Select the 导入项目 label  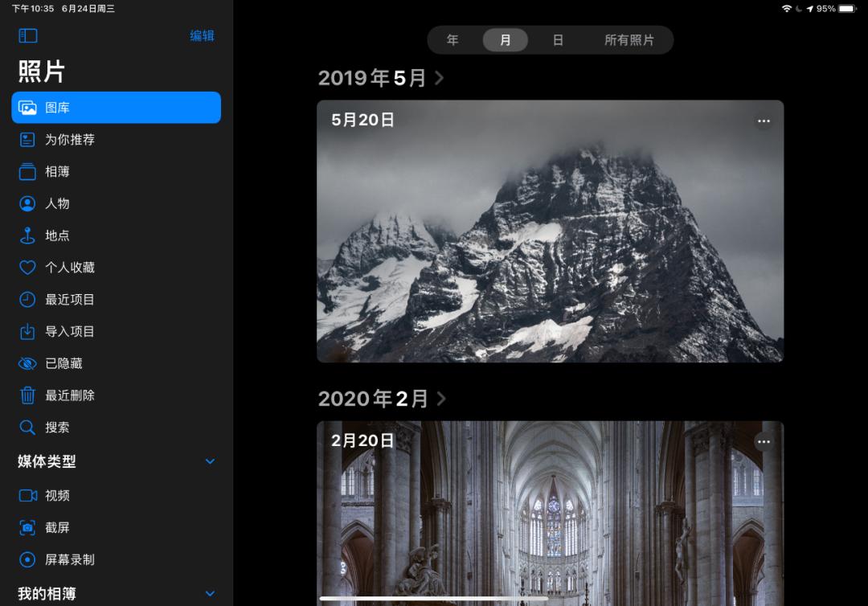(70, 331)
